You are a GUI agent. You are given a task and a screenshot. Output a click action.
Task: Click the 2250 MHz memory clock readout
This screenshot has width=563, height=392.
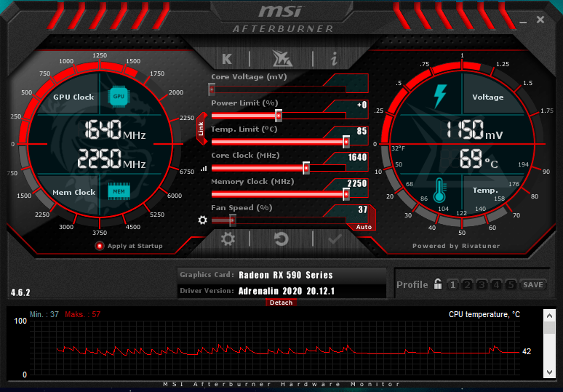pos(111,159)
